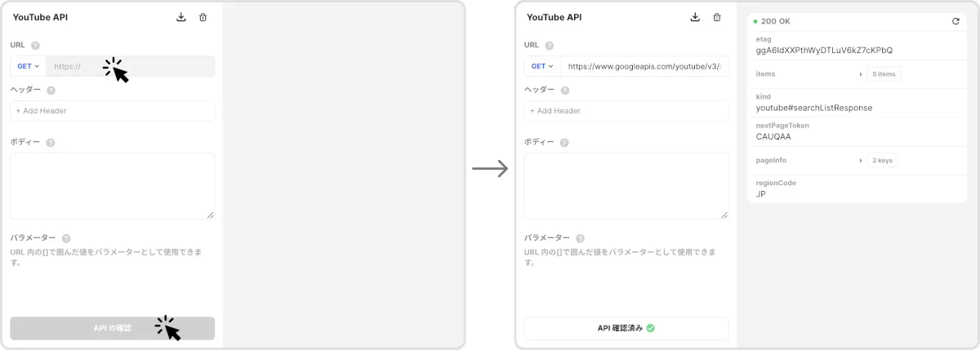Click refresh icon beside 200 OK

click(x=955, y=22)
